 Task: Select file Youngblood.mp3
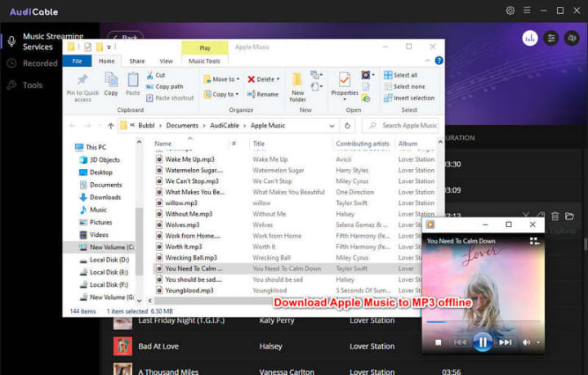pos(189,291)
